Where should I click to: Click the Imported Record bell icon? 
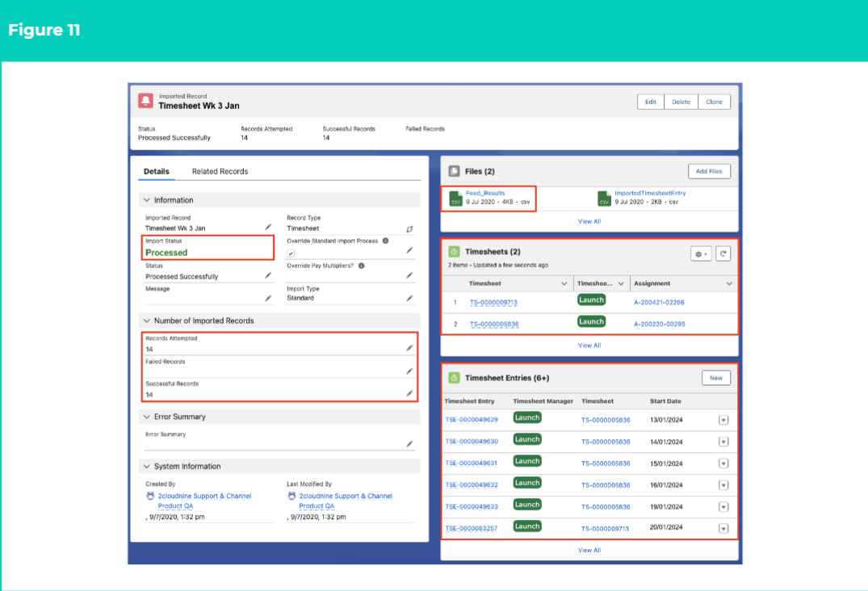click(145, 101)
